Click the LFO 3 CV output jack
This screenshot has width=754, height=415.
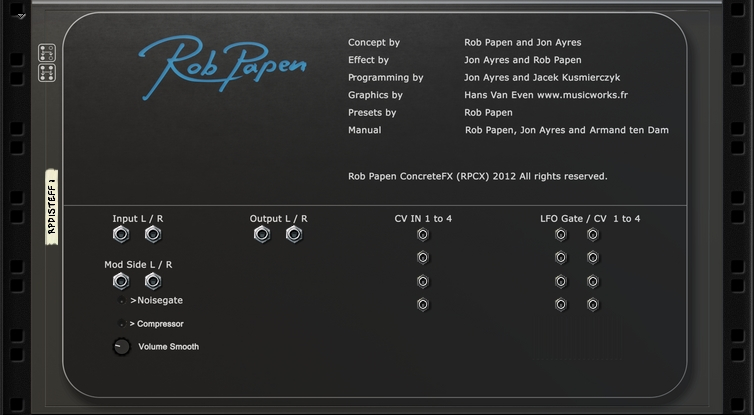[x=593, y=281]
